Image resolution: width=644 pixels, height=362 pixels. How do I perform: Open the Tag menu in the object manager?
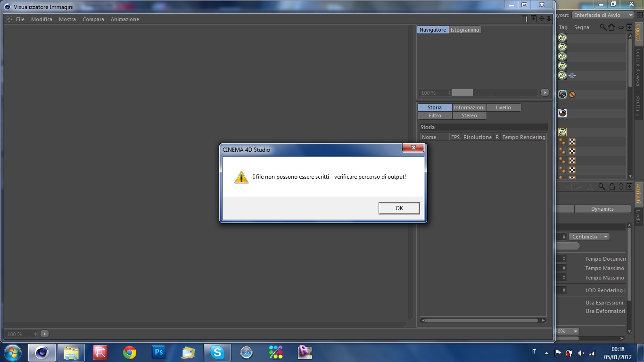[x=563, y=27]
